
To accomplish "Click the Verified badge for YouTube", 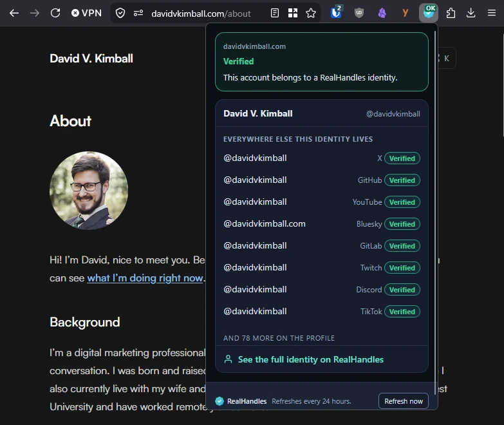I will click(x=402, y=202).
